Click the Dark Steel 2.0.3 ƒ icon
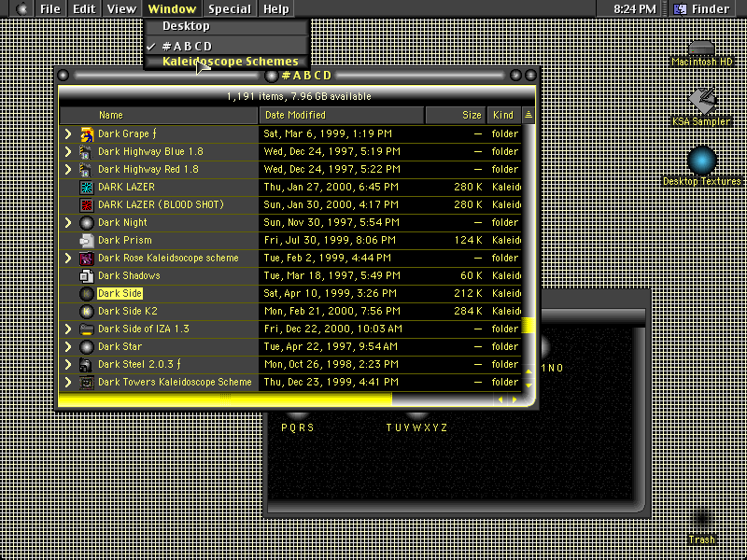Image resolution: width=747 pixels, height=560 pixels. pyautogui.click(x=86, y=365)
